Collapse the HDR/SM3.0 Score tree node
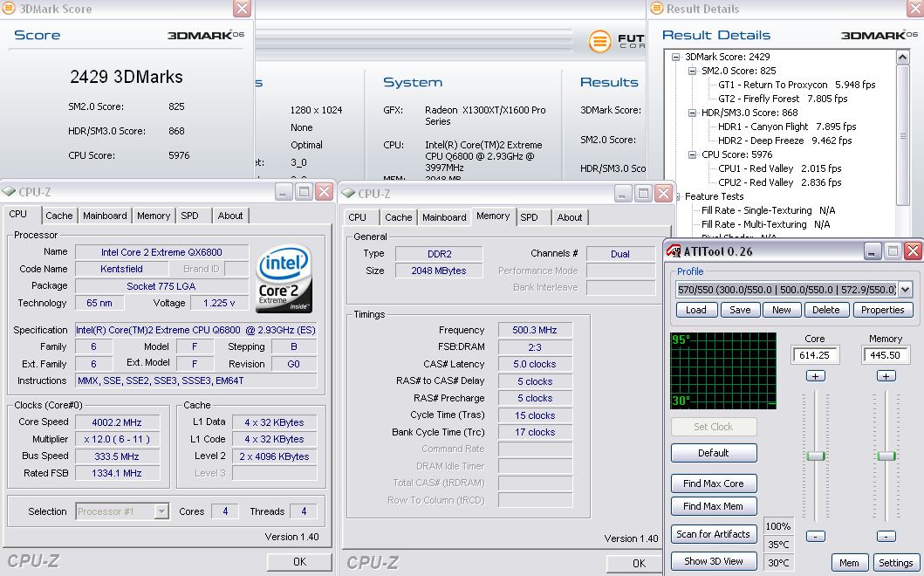This screenshot has width=924, height=576. [693, 113]
